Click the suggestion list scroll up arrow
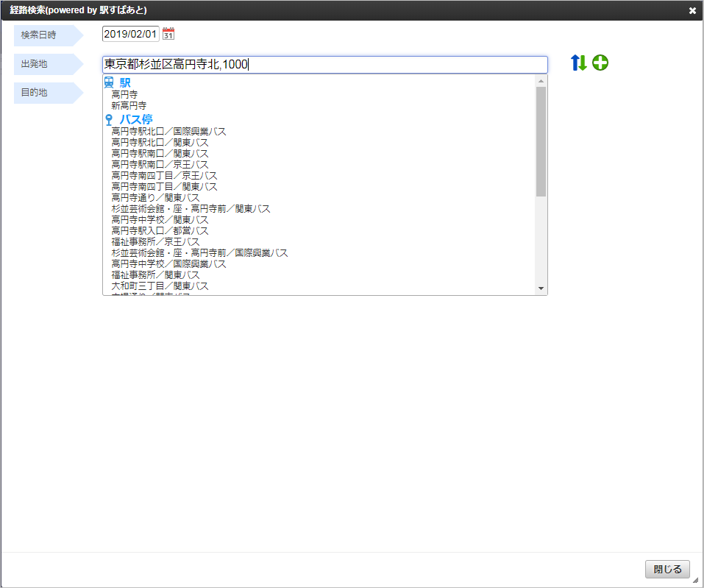This screenshot has height=588, width=704. pos(541,81)
